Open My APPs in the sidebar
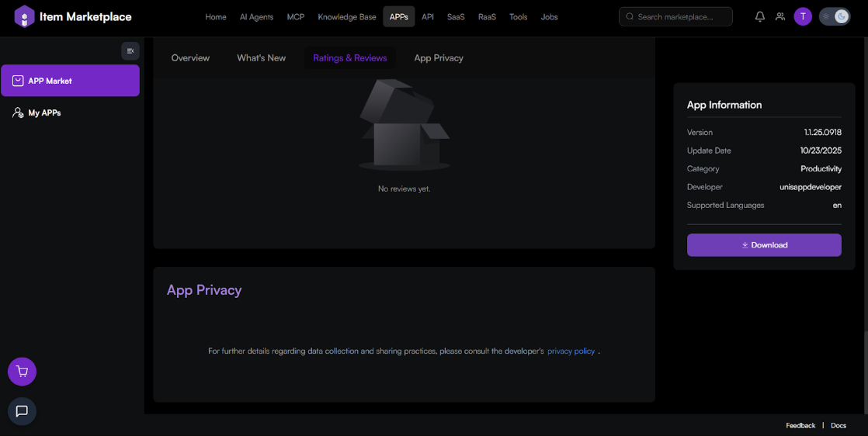Screen dimensions: 868x436 tap(44, 112)
